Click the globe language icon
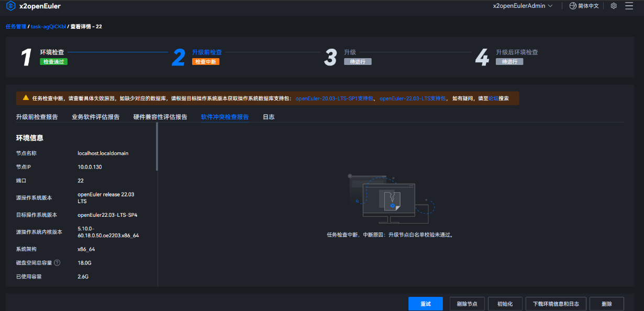The height and width of the screenshot is (311, 644). [573, 6]
